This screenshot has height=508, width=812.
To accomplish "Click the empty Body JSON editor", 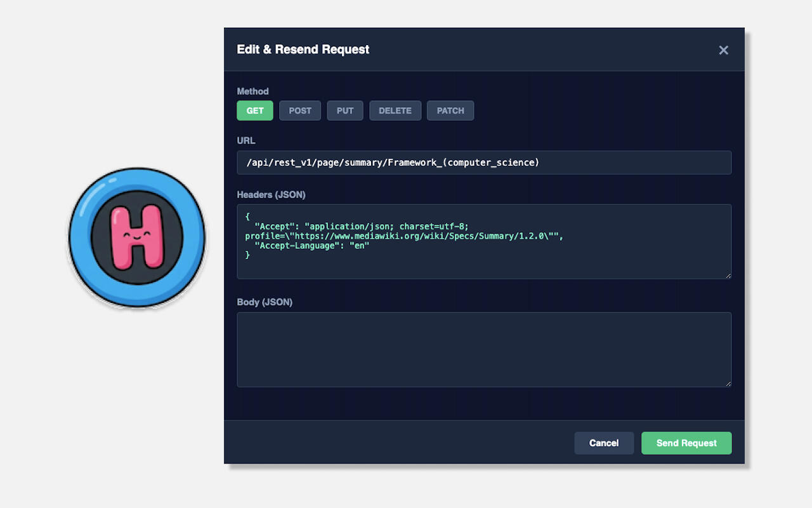I will pos(484,349).
